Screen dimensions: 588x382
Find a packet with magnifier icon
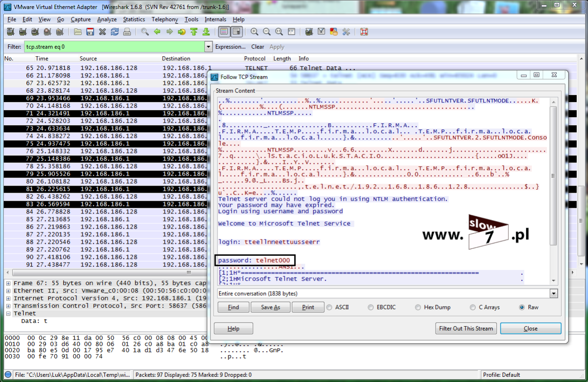[x=145, y=32]
